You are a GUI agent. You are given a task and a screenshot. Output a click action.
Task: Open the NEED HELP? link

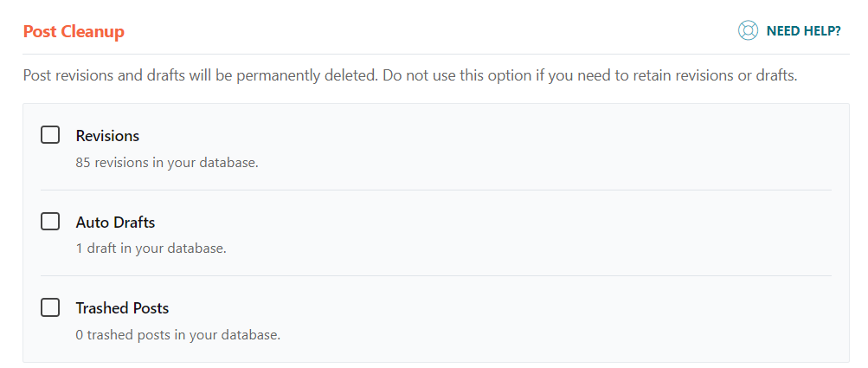click(x=789, y=31)
